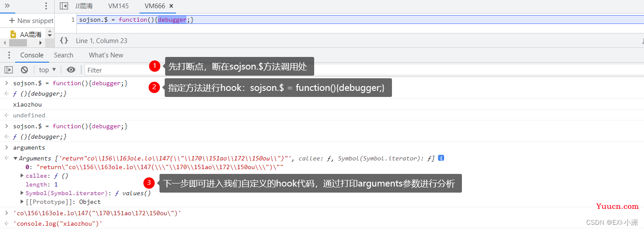
Task: Create a New snippet
Action: [31, 20]
